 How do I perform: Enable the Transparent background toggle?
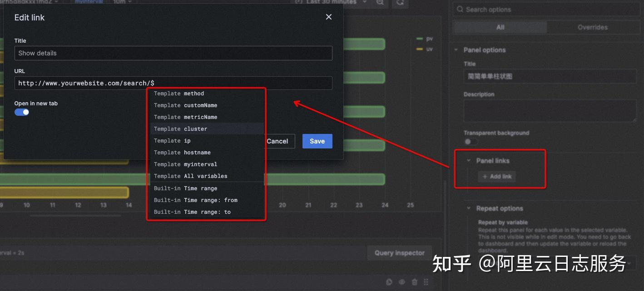coord(471,142)
